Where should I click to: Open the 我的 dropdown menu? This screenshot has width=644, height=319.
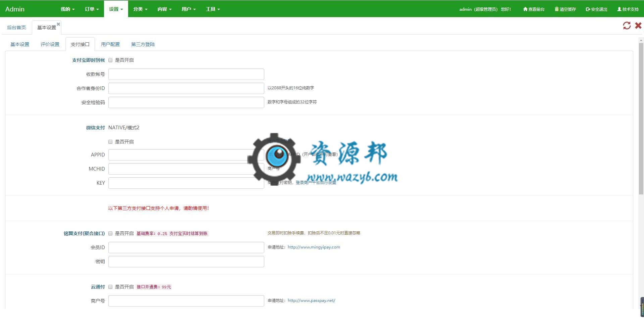point(67,9)
